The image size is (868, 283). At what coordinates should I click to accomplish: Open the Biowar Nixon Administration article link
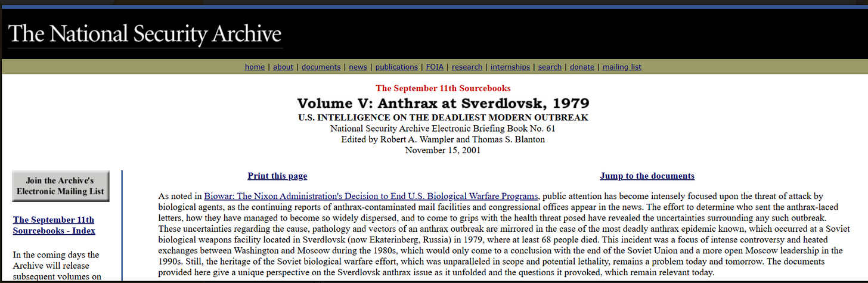point(371,195)
